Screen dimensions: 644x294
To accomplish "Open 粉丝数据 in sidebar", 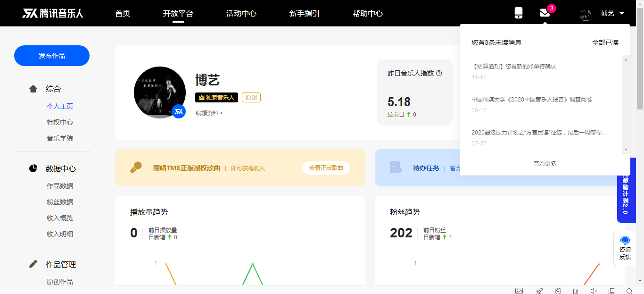I will 60,202.
